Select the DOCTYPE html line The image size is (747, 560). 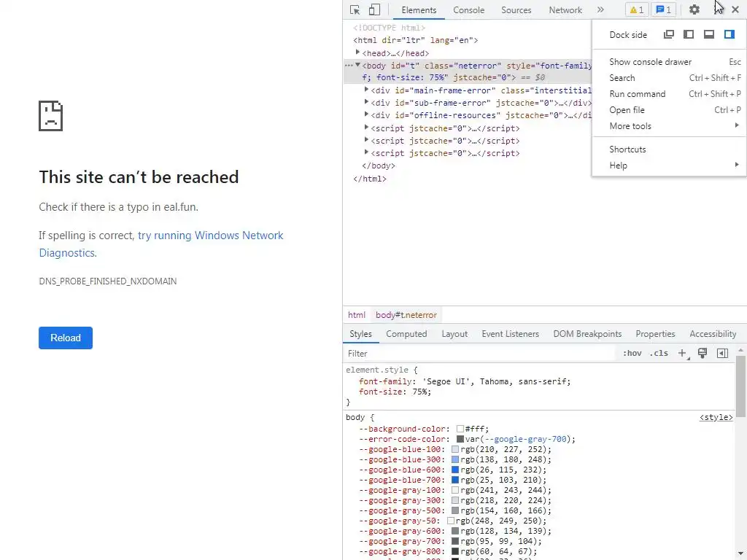[x=390, y=28]
